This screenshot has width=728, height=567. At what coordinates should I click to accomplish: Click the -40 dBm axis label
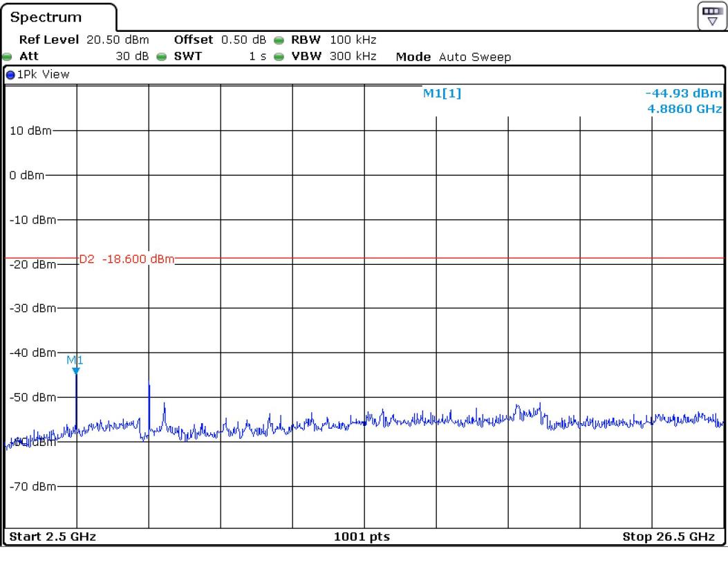32,353
